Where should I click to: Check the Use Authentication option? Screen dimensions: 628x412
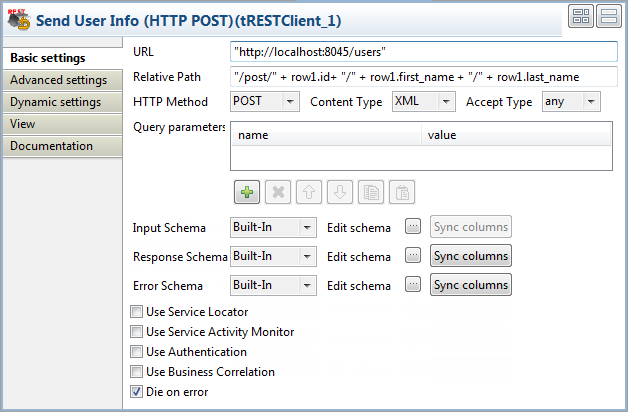(x=137, y=352)
